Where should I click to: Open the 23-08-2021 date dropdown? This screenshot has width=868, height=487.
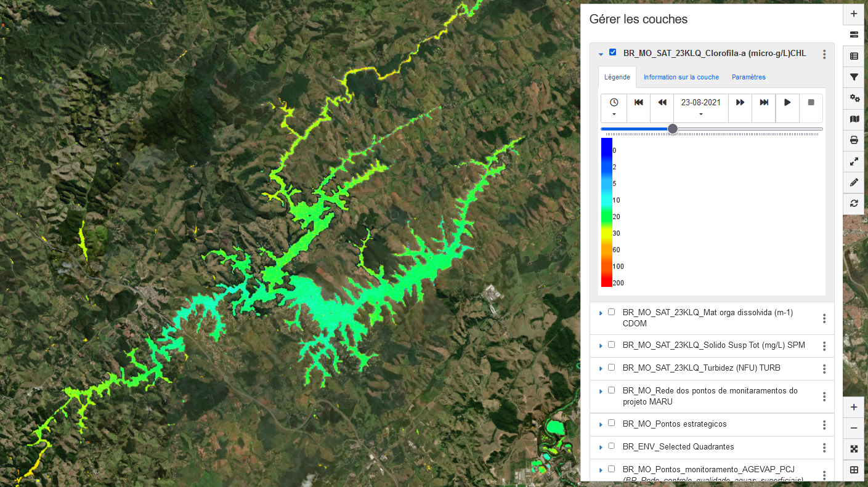click(x=700, y=108)
